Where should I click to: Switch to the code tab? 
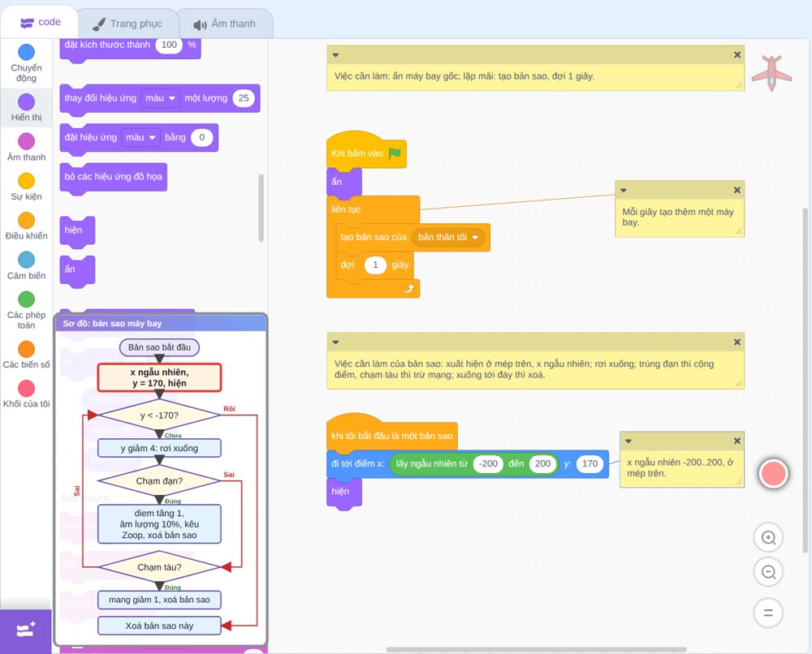click(40, 22)
